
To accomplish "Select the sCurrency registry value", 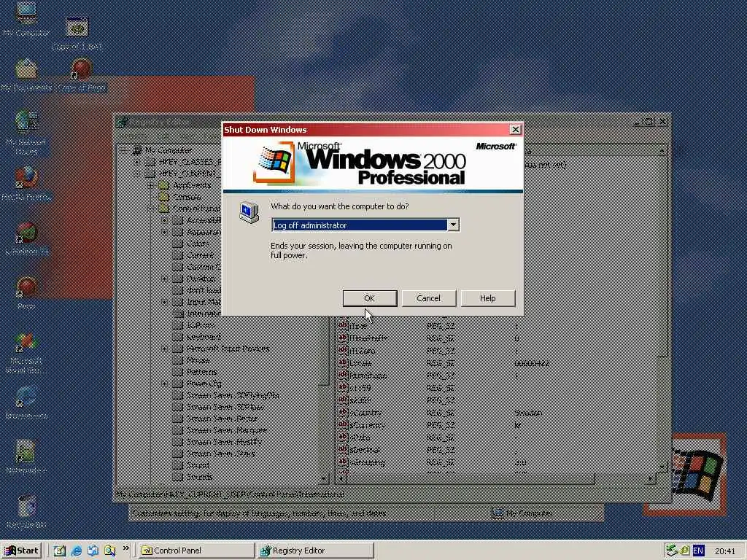I will (x=367, y=425).
